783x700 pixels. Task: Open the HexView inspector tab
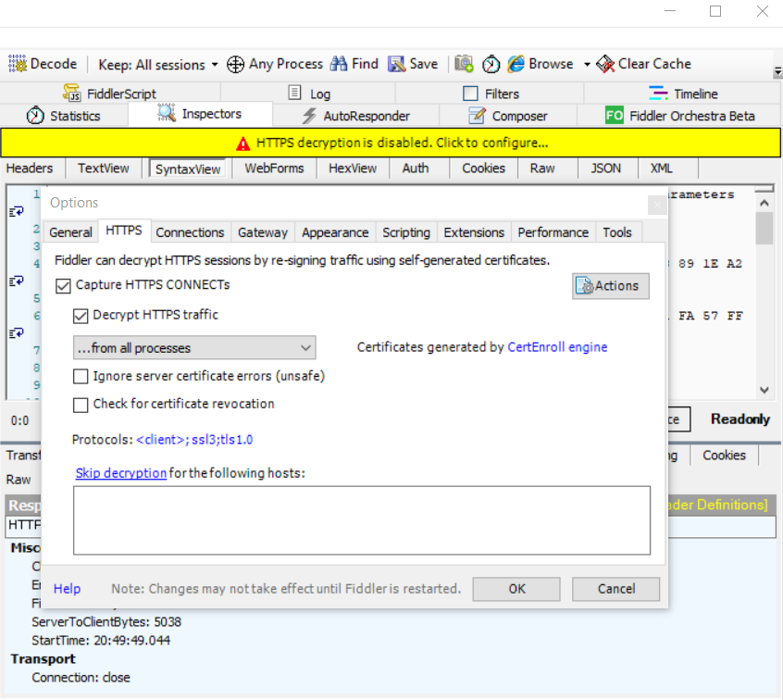coord(353,169)
